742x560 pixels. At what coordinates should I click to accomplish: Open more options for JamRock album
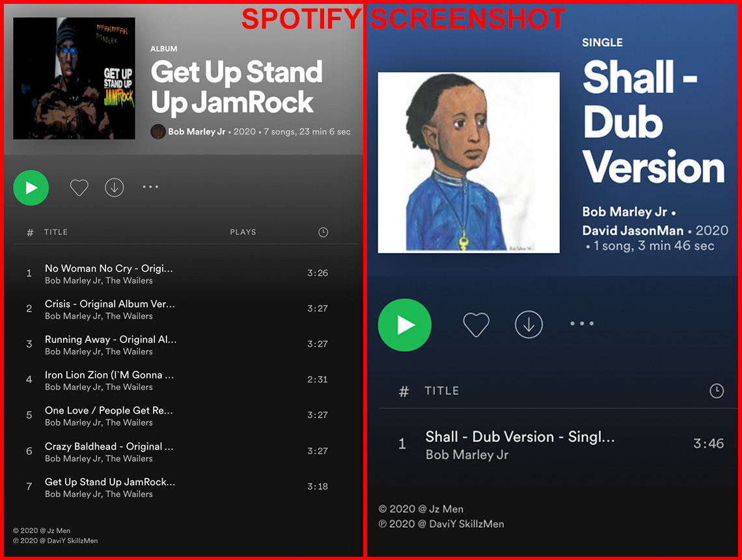(150, 187)
